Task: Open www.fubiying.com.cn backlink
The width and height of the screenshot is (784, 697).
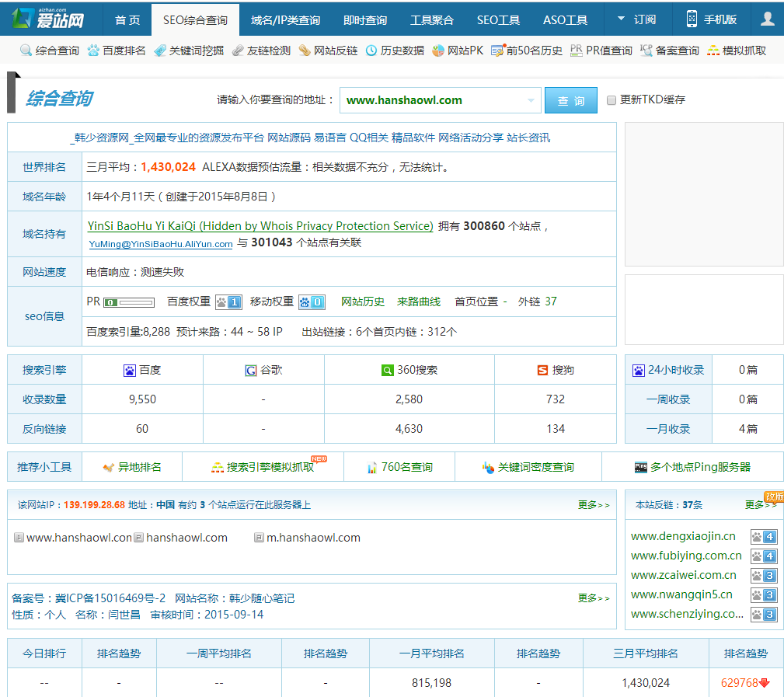Action: click(x=686, y=556)
